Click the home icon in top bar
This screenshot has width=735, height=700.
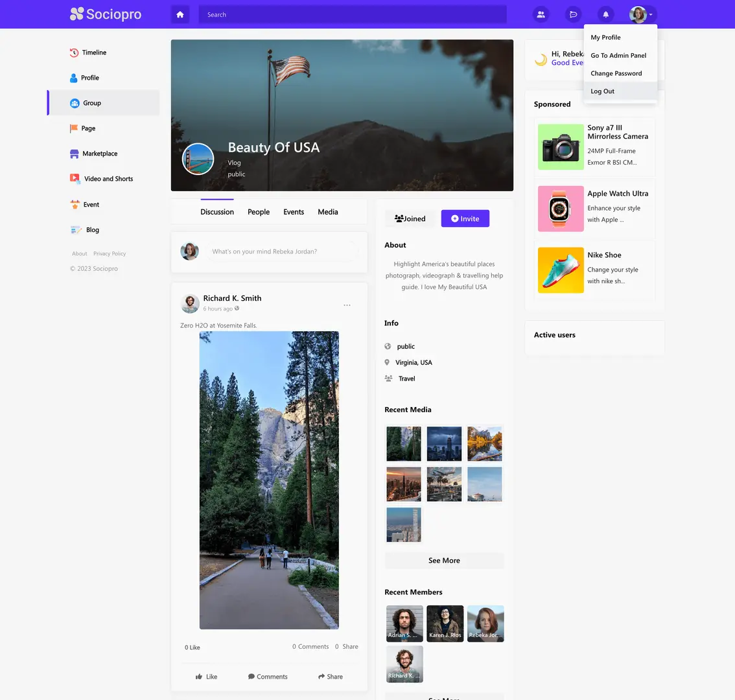(180, 14)
